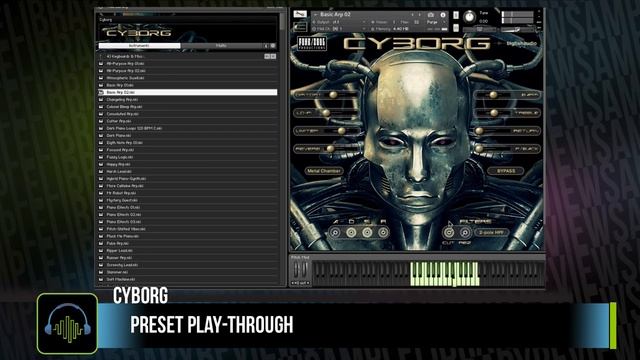Switch to the Multis tab
Screen dimensions: 640x360
221,46
